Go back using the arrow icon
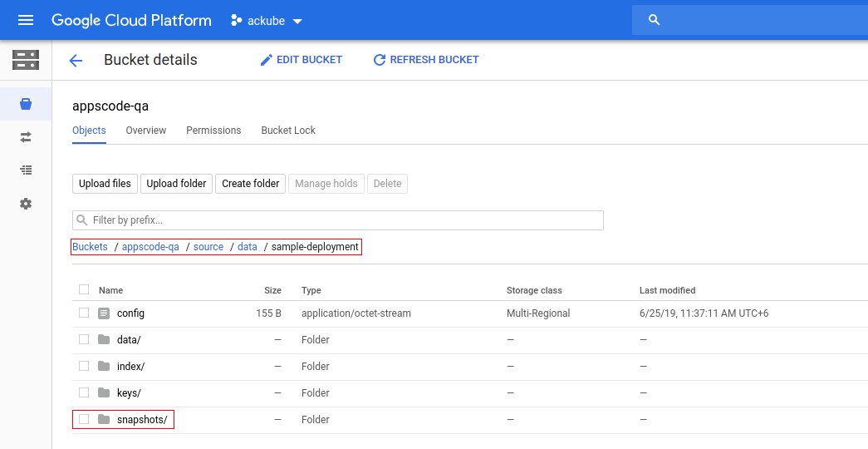 (x=76, y=60)
